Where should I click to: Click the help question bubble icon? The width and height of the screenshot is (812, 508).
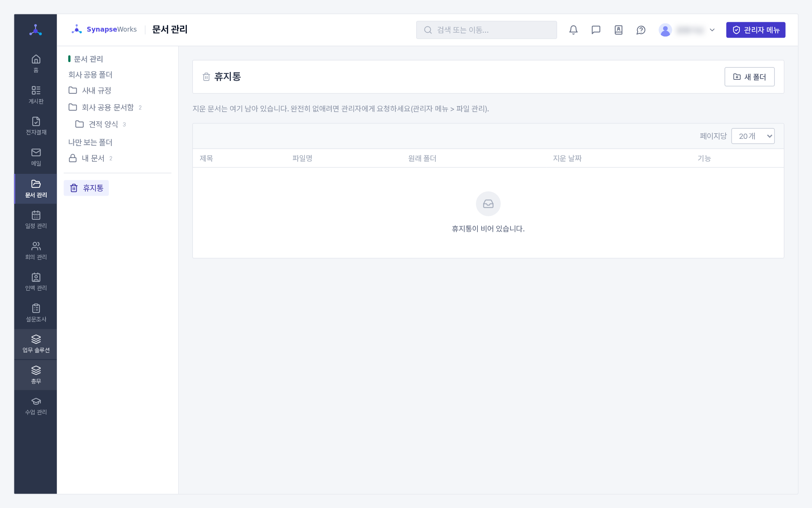click(x=641, y=30)
